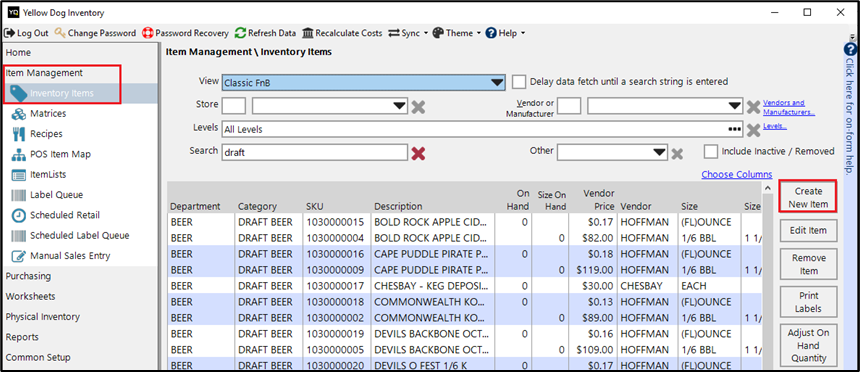
Task: Click the table's vertical scrollbar up arrow
Action: coord(767,188)
